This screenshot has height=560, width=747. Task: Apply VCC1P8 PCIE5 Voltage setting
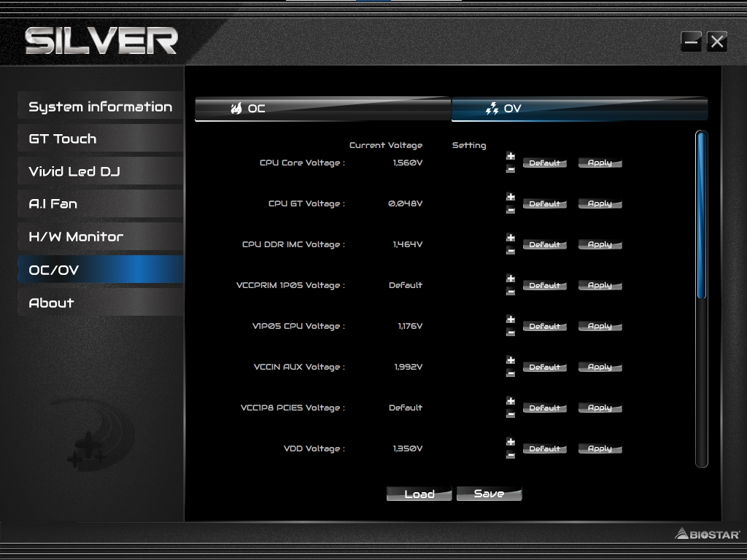click(600, 408)
